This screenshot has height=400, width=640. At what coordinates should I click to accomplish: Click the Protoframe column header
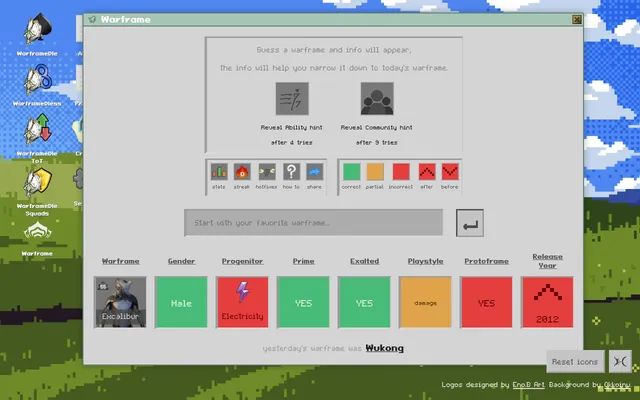(487, 261)
